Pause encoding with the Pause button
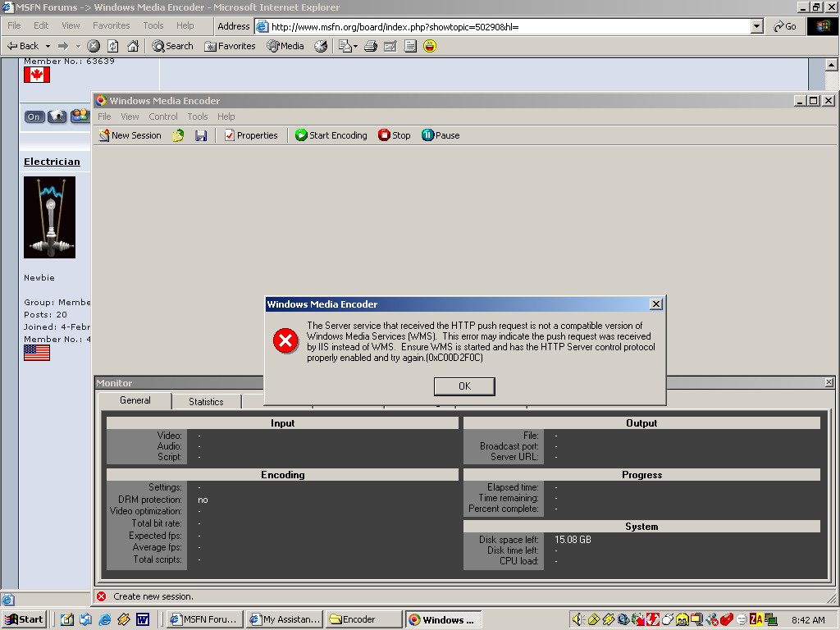The width and height of the screenshot is (840, 630). 441,135
